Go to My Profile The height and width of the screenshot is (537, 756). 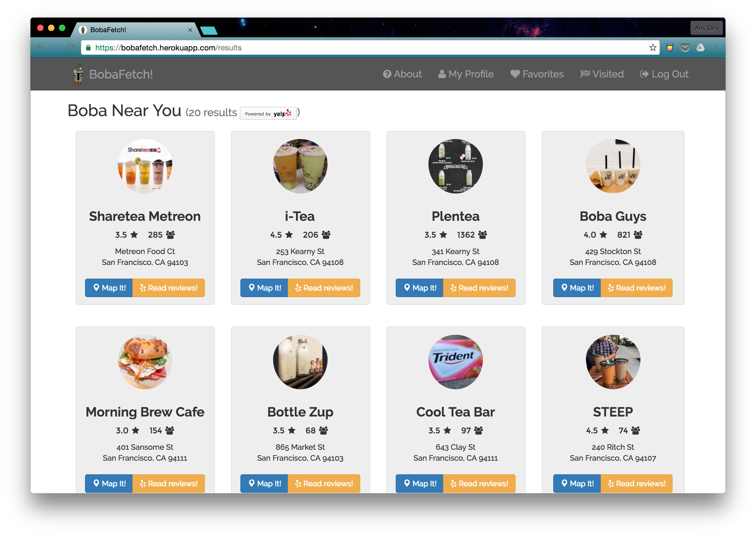(466, 74)
